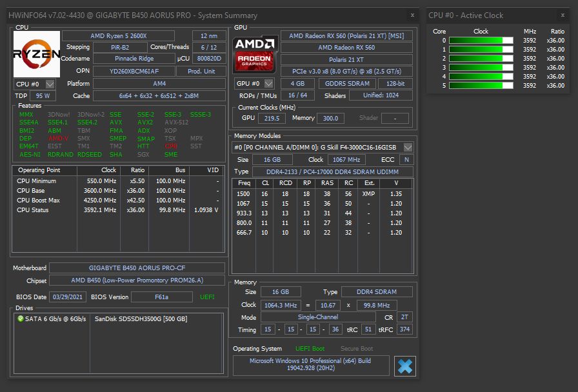Close the CPU #0 Active Clock window
578x392 pixels.
pyautogui.click(x=563, y=15)
